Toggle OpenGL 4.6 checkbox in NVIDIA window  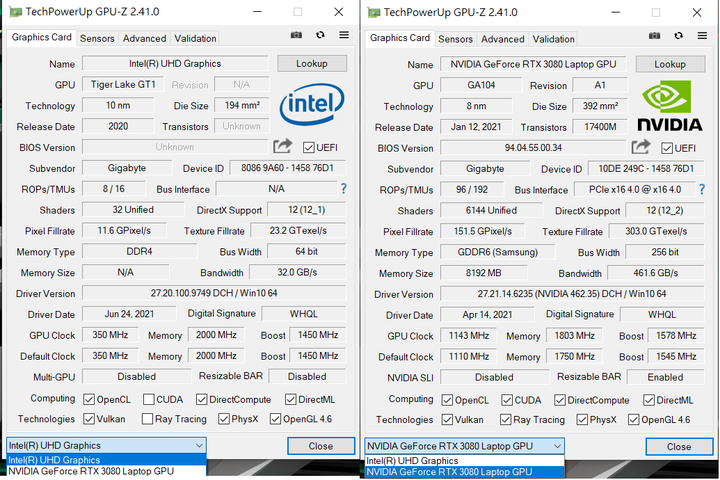(634, 420)
